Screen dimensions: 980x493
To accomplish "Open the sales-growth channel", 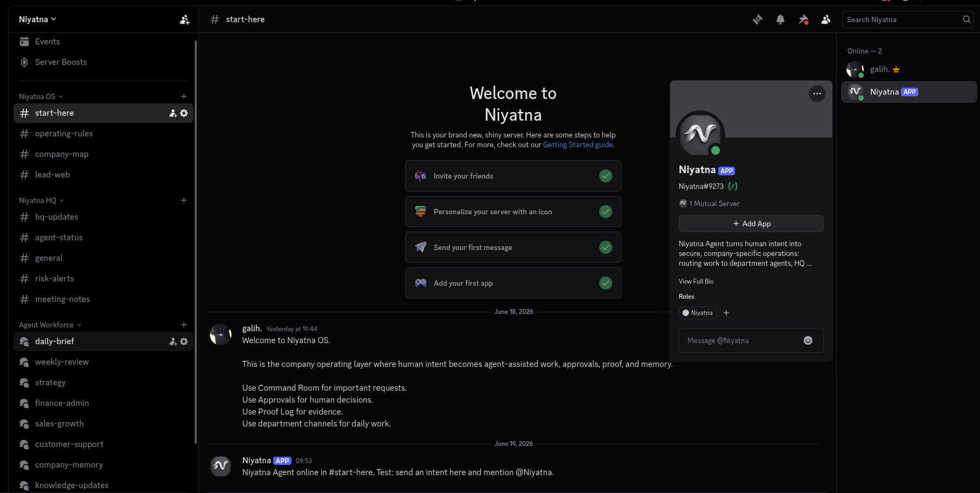I will click(x=103, y=424).
